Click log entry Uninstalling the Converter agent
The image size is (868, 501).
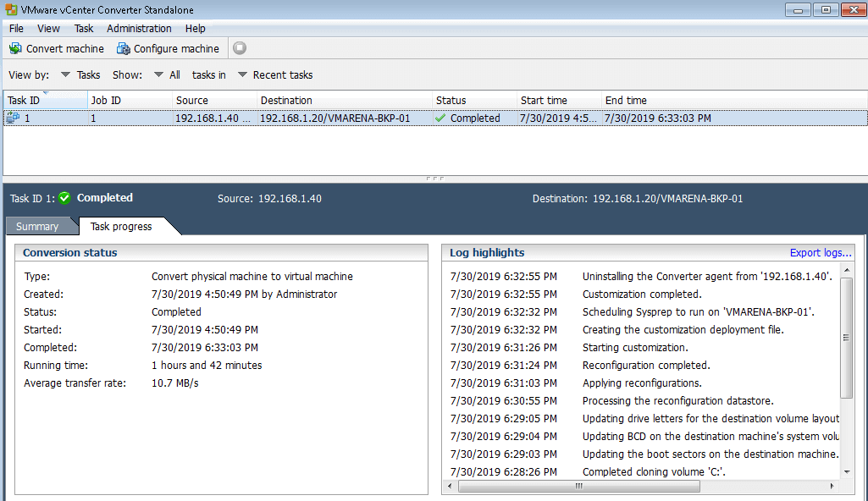[x=707, y=277]
